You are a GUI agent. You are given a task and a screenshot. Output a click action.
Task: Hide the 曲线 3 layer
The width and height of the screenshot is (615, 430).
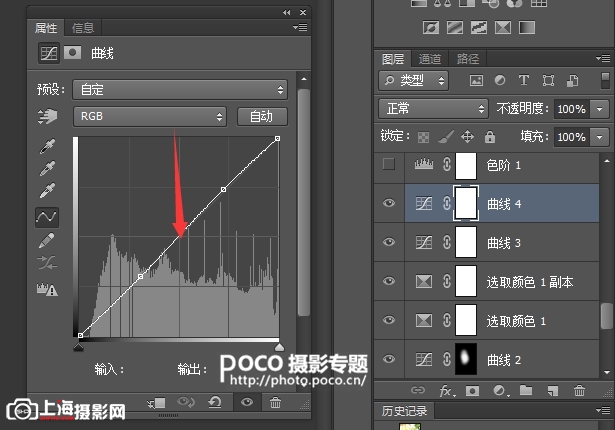tap(389, 242)
